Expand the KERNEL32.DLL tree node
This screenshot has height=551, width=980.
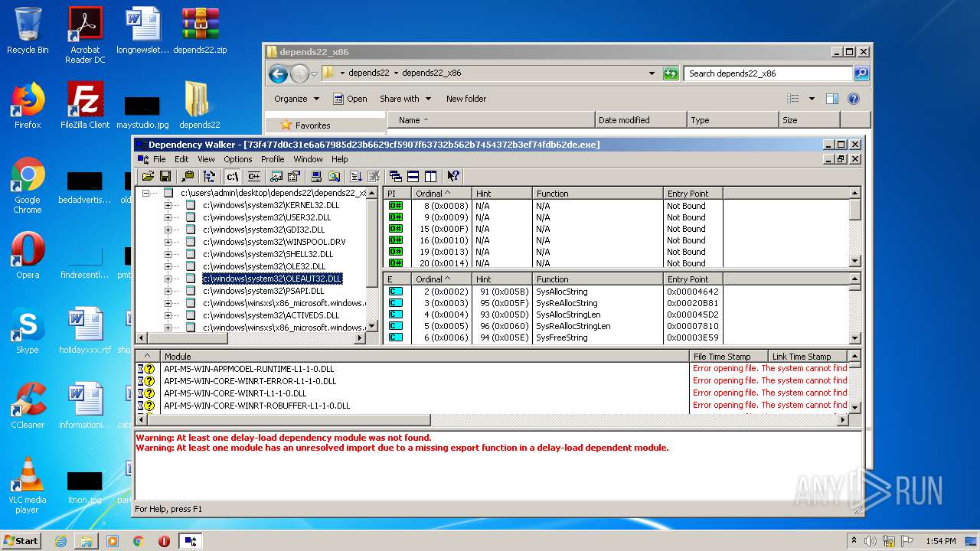coord(168,205)
